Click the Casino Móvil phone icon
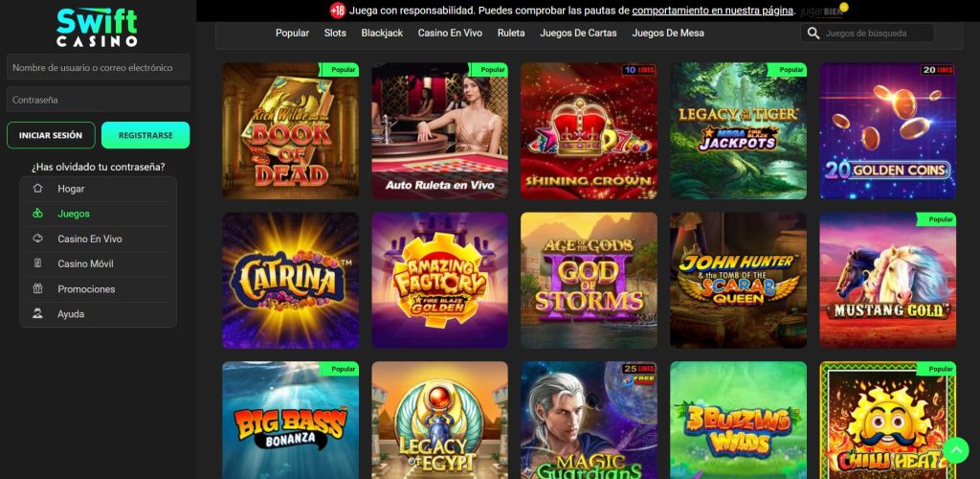The height and width of the screenshot is (479, 980). coord(37,263)
